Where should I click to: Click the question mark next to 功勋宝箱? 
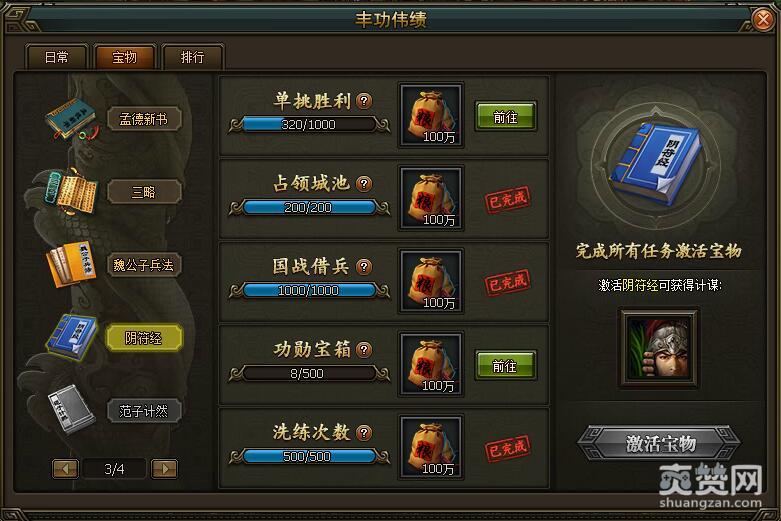364,350
